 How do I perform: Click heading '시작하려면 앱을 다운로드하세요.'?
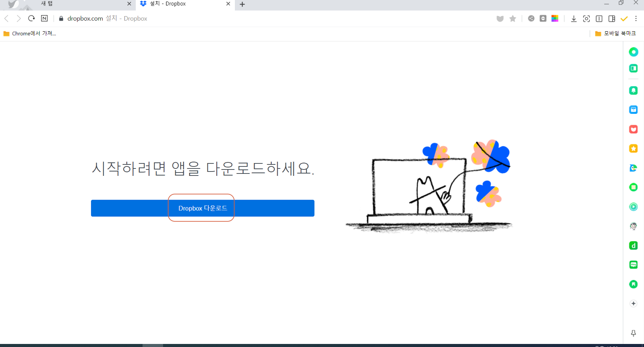pos(203,169)
